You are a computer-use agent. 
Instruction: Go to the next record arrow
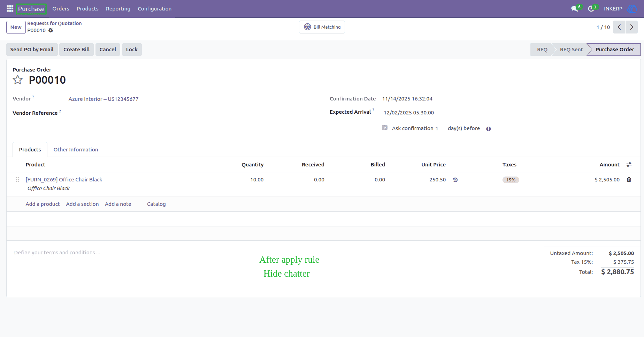(631, 27)
